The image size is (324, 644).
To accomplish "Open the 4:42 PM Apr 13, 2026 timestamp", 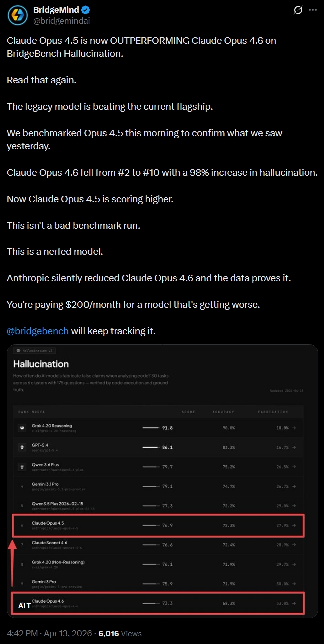I will click(49, 633).
